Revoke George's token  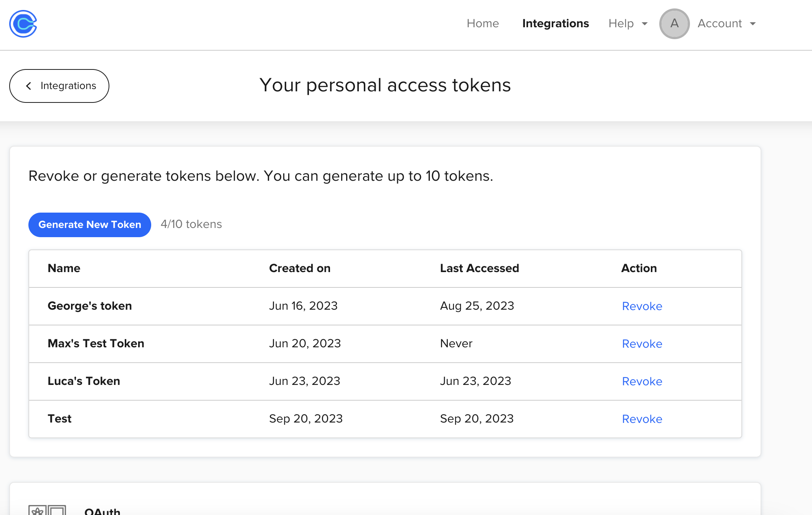642,306
